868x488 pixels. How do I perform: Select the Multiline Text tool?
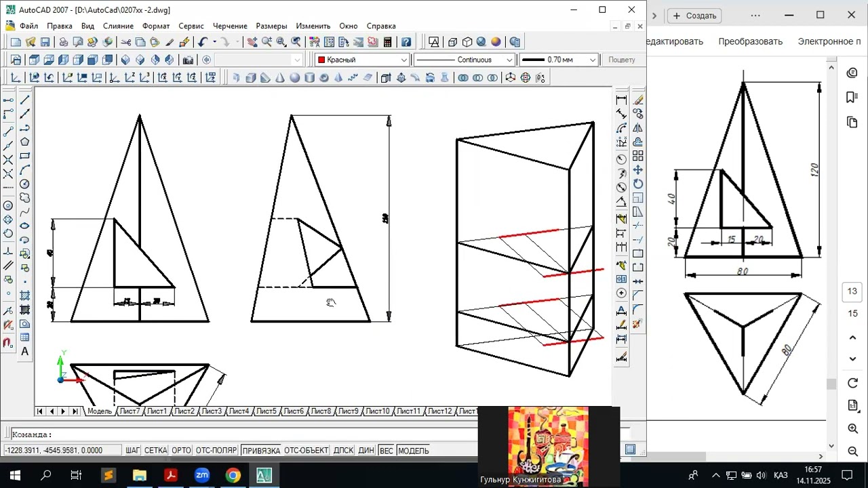(x=25, y=351)
